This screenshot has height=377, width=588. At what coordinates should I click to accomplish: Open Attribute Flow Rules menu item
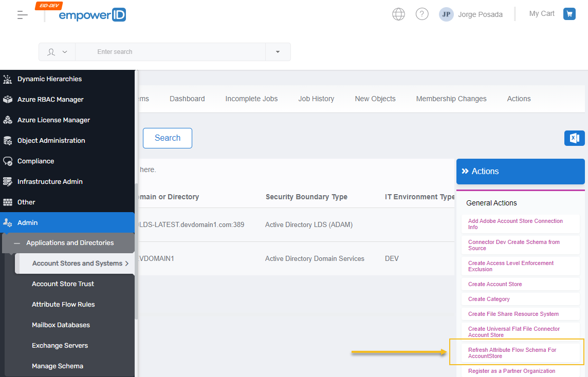(63, 305)
